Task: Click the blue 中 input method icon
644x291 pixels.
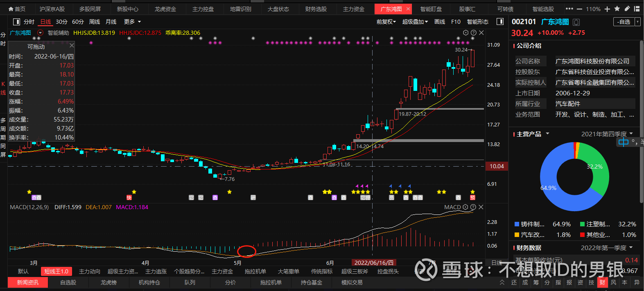Action: [623, 142]
